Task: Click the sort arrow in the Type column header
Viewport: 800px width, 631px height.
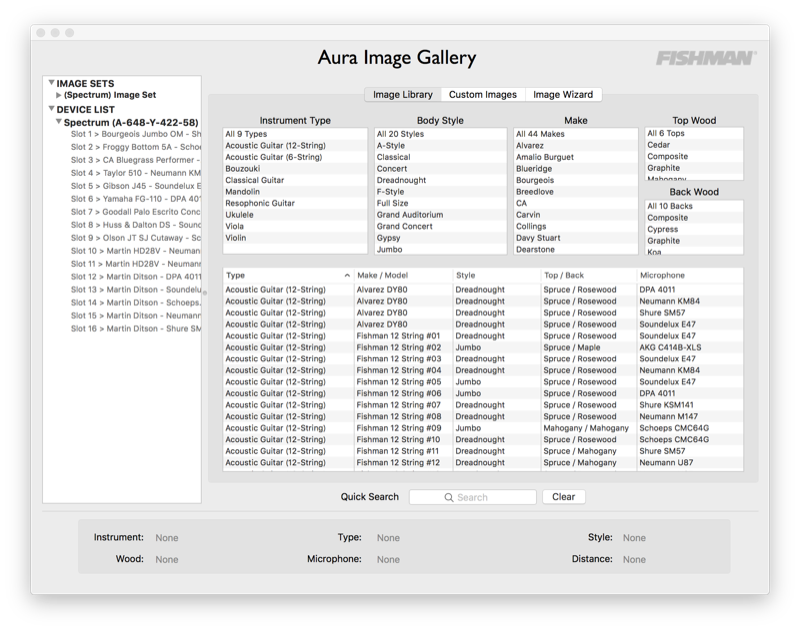Action: (347, 275)
